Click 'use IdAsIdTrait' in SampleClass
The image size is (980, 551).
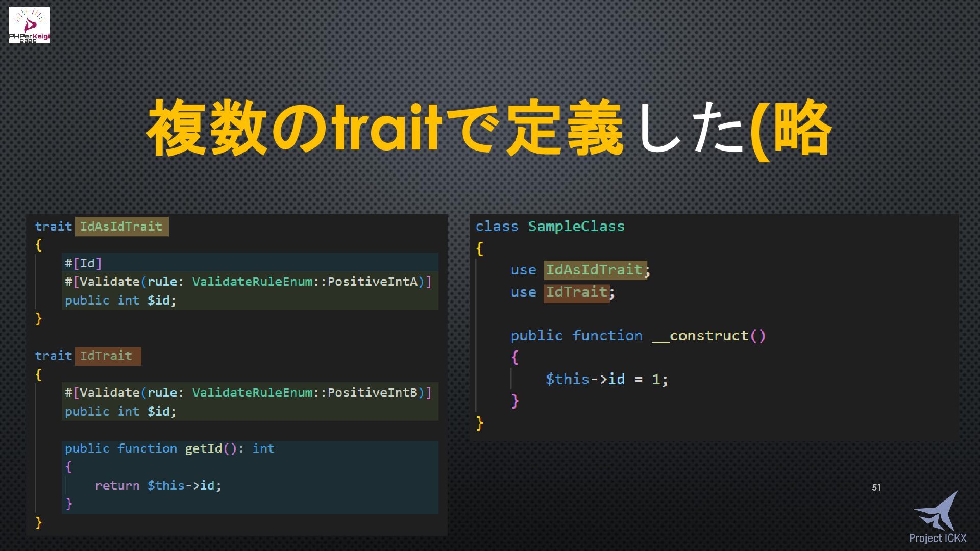coord(580,270)
